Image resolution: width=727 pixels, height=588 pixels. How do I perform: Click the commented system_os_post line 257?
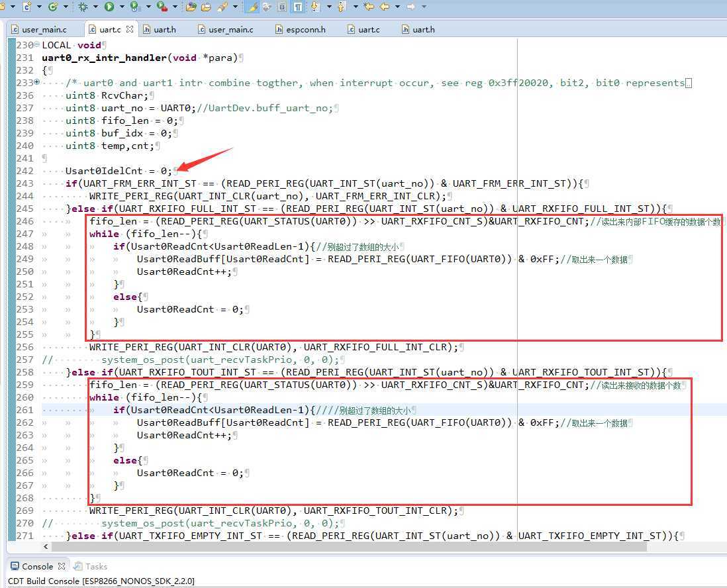click(x=191, y=360)
